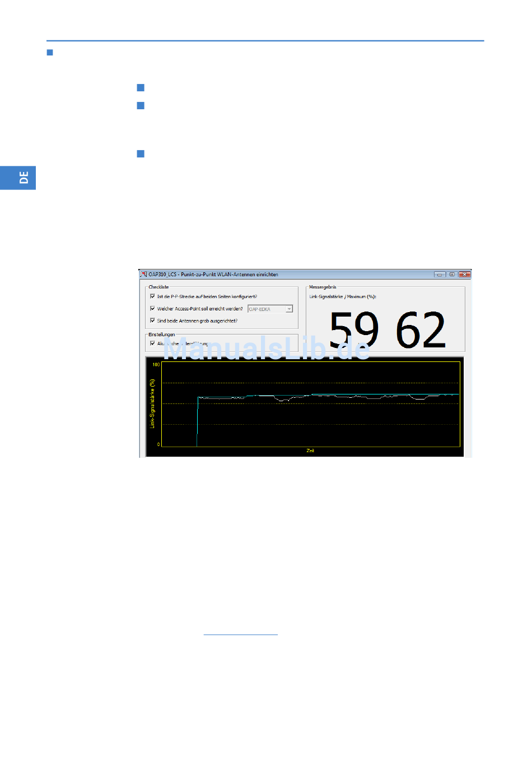The width and height of the screenshot is (532, 757).
Task: Uncheck 'Ist die P-P-Strecke auf beiden Seiten konfiguriert?'
Action: [152, 296]
